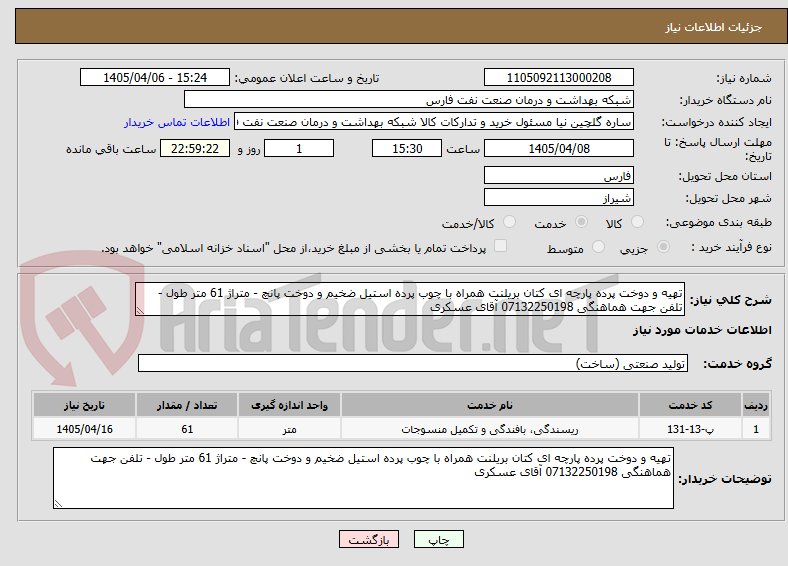Click the تاریخ و ساعت اعلان عمومی label
This screenshot has height=566, width=788.
coord(307,78)
